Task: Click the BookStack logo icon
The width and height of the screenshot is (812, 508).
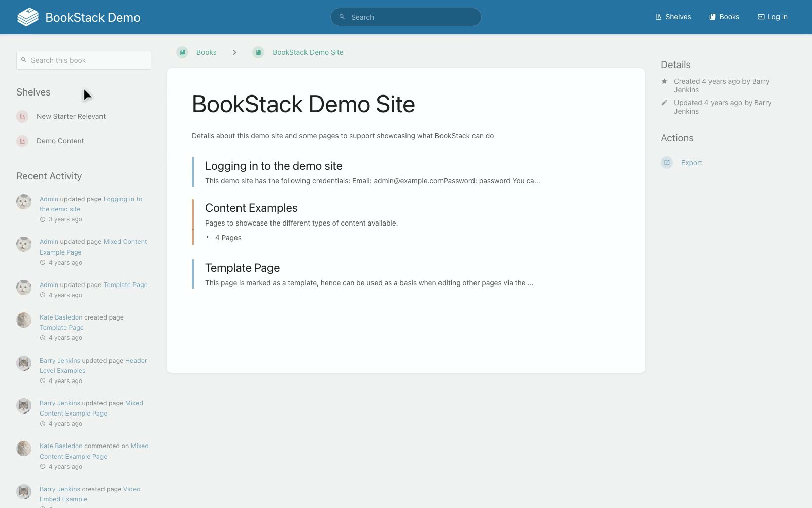Action: pyautogui.click(x=28, y=17)
